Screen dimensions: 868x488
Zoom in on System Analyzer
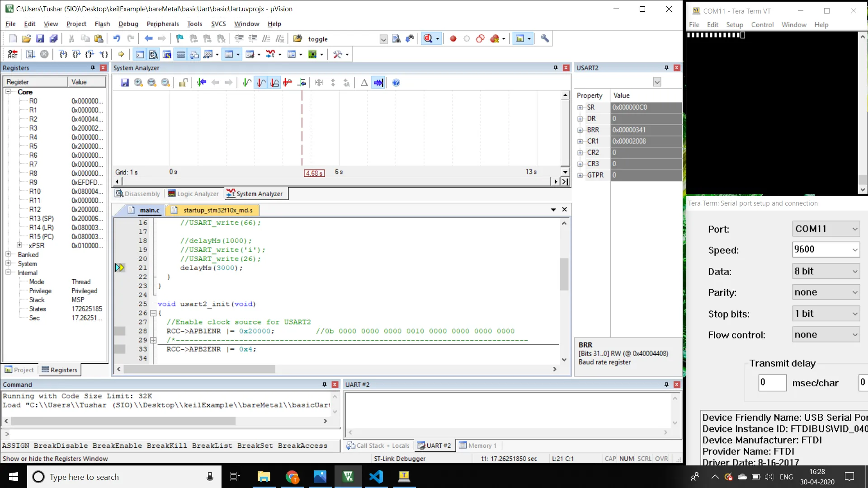click(x=138, y=83)
